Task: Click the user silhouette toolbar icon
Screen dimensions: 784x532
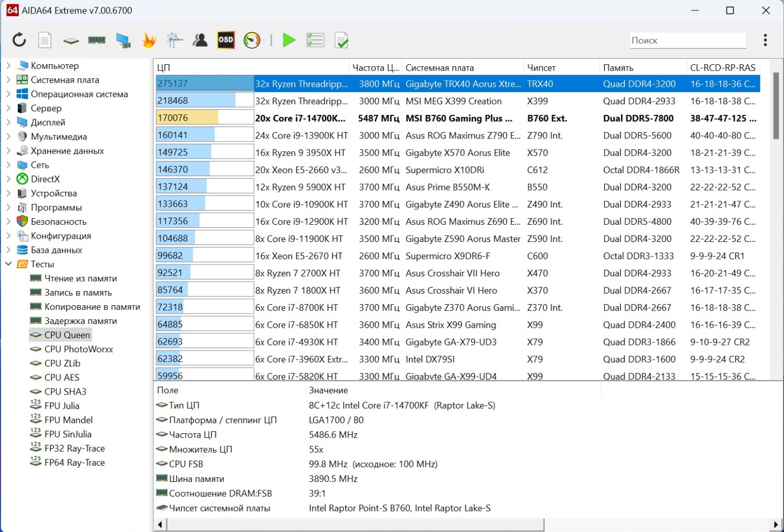Action: tap(200, 40)
